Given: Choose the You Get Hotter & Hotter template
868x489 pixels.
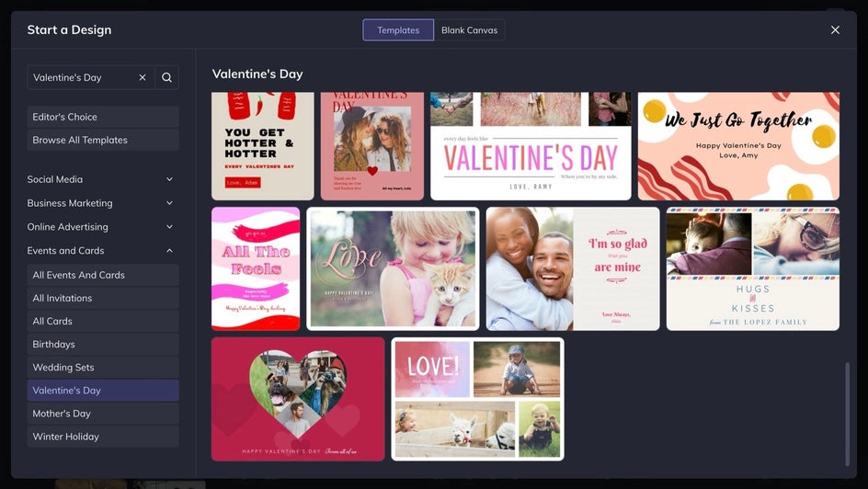Looking at the screenshot, I should click(262, 146).
